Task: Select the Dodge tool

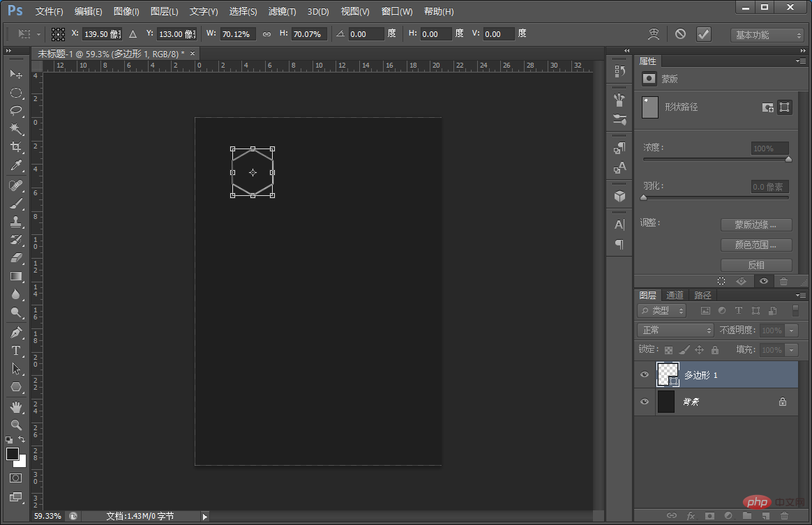Action: pyautogui.click(x=16, y=312)
